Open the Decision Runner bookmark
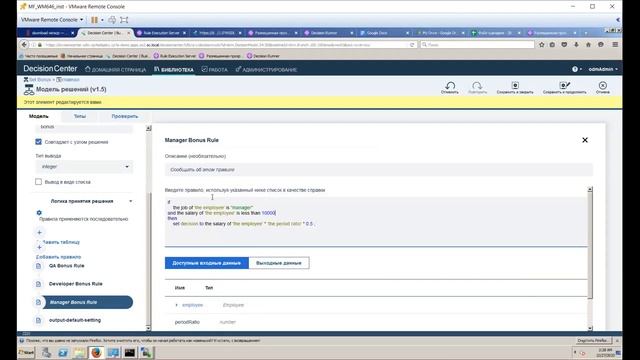This screenshot has height=360, width=640. (x=263, y=56)
